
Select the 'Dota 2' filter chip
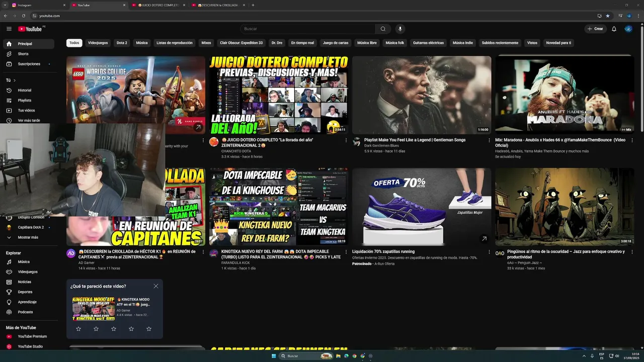(x=122, y=43)
